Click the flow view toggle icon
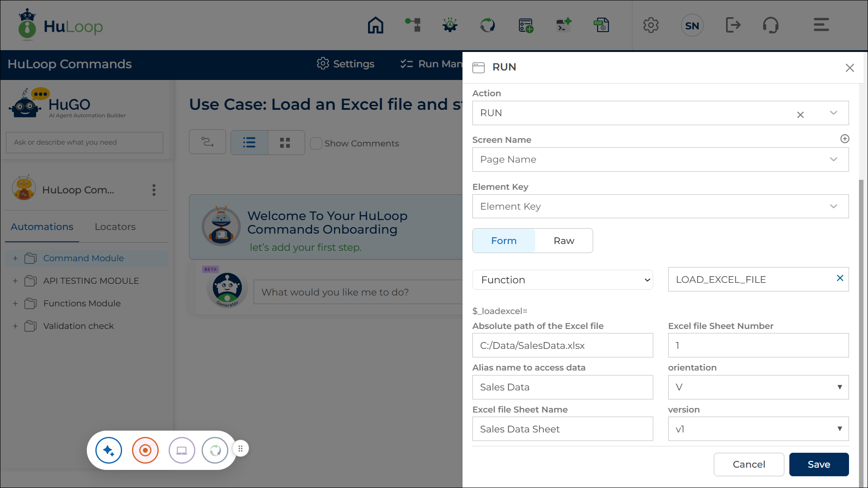868x488 pixels. [208, 142]
